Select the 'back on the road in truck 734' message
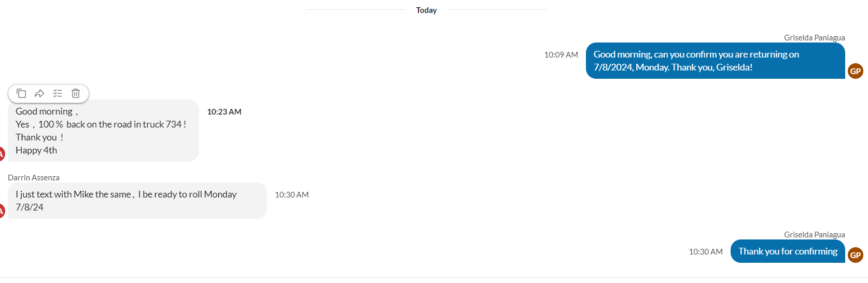Image resolution: width=868 pixels, height=283 pixels. (x=104, y=131)
